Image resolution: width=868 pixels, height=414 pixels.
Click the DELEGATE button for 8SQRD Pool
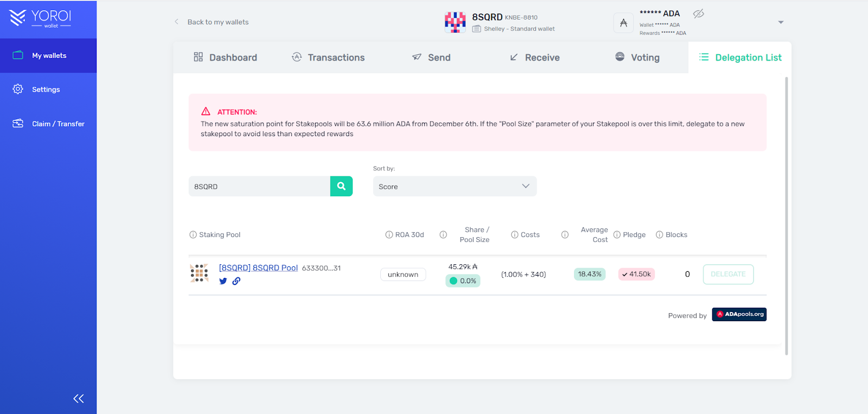click(x=728, y=275)
